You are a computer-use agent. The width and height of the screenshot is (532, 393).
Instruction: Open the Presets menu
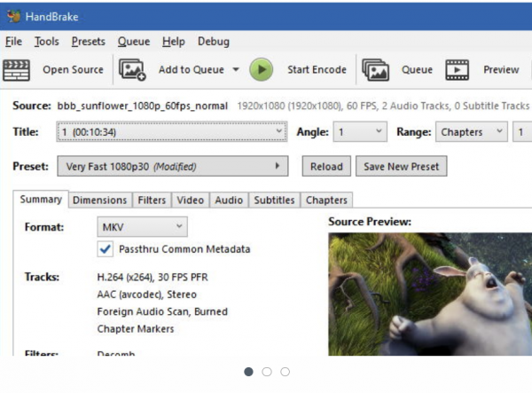(88, 42)
